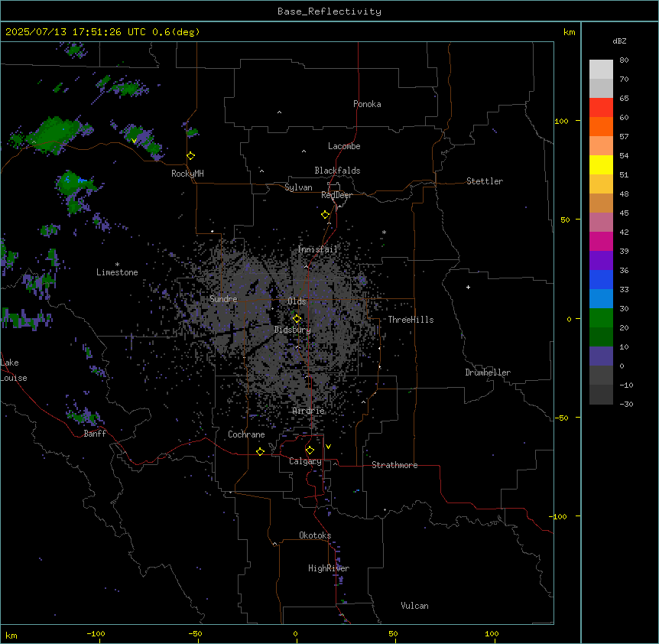Click the Sundre label
Viewport: 659px width, 644px height.
(223, 299)
